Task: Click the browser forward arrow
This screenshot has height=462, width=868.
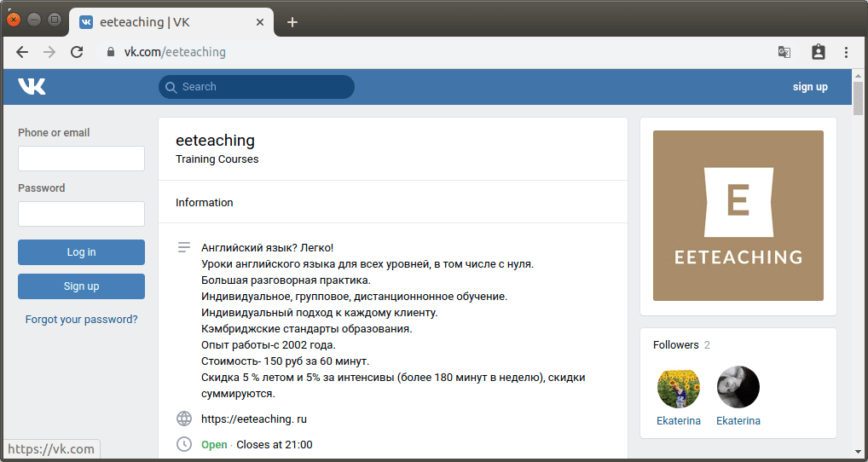Action: point(49,52)
